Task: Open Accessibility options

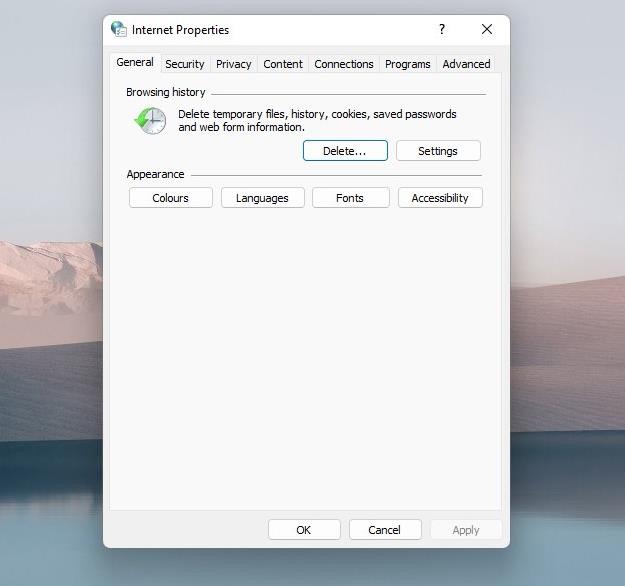Action: point(440,198)
